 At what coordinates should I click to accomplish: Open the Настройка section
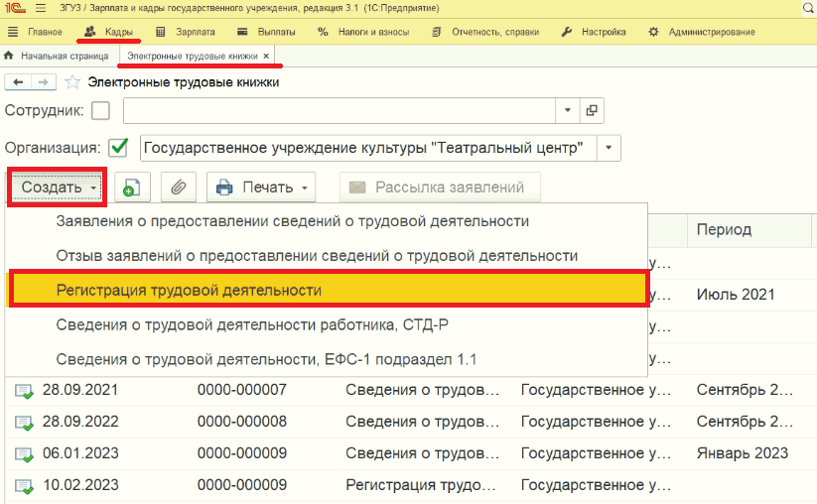point(594,32)
